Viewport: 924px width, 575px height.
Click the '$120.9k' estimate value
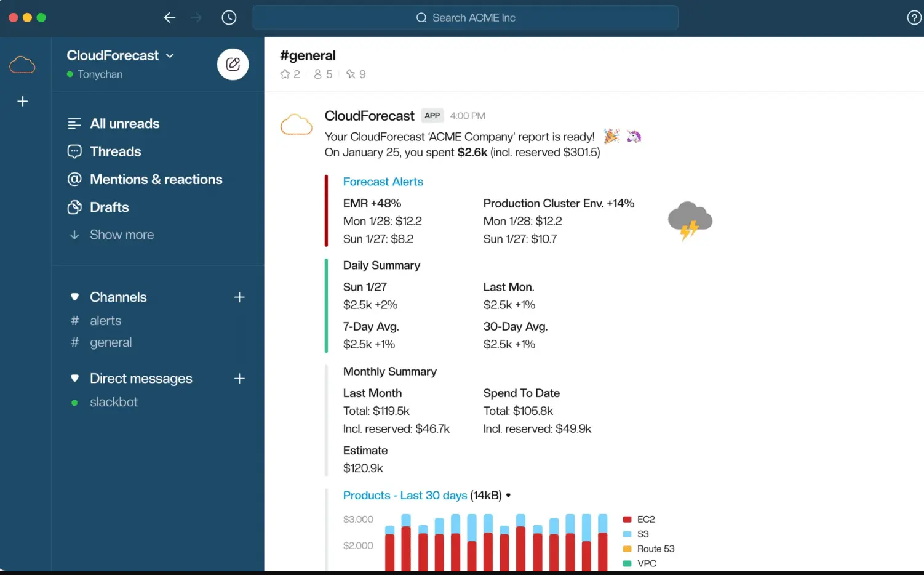[x=363, y=468]
